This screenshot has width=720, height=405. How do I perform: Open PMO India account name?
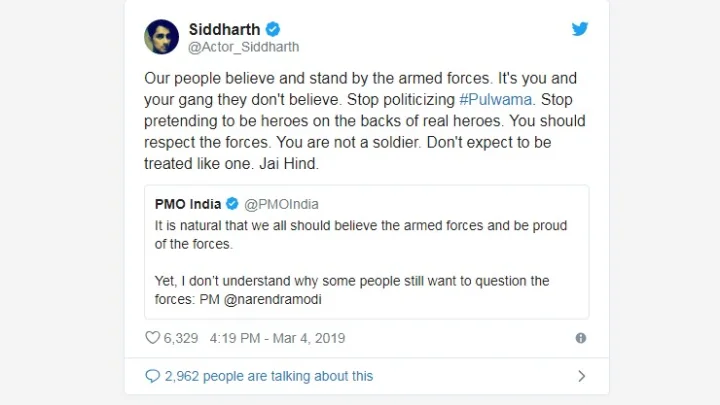pyautogui.click(x=188, y=204)
